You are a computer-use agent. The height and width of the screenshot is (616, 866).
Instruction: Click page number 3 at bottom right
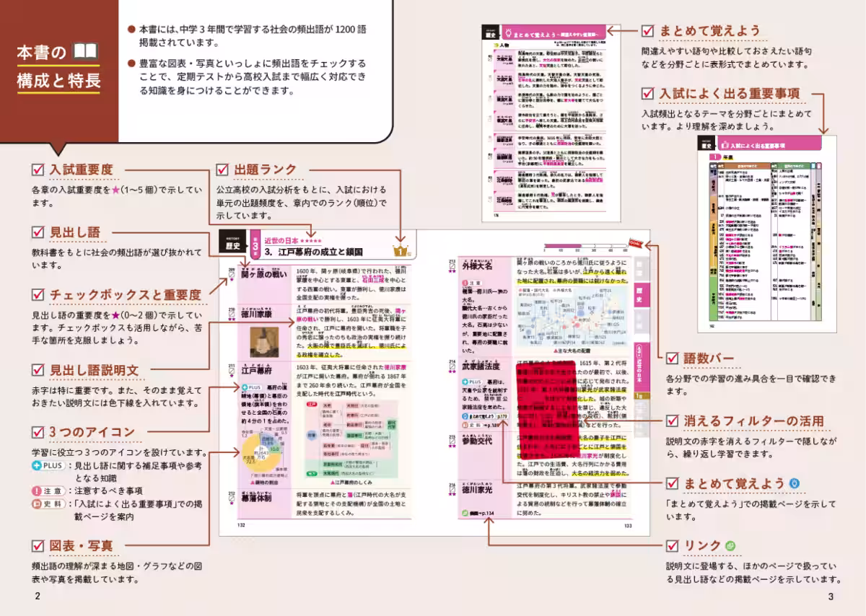point(831,596)
